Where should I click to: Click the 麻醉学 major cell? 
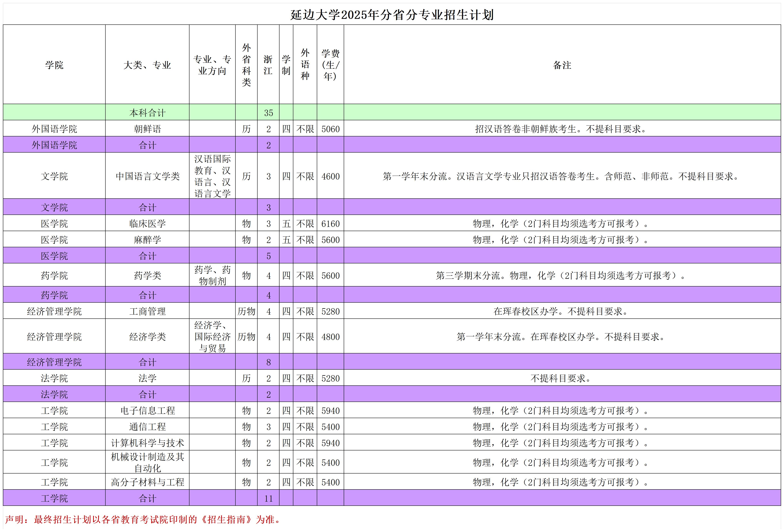point(147,239)
